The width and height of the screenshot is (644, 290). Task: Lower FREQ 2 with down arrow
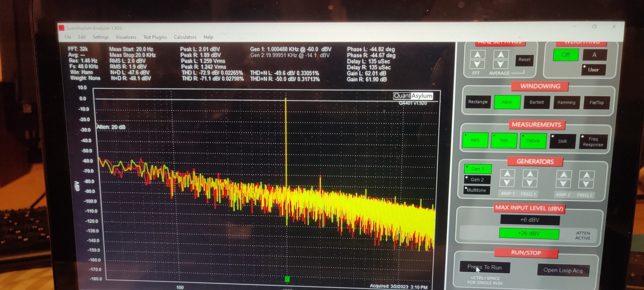(586, 184)
